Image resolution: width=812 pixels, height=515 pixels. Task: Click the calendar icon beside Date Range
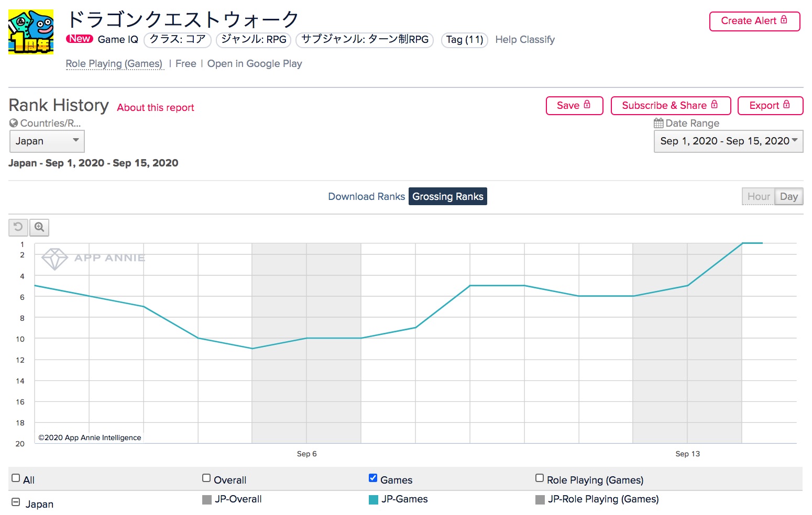point(659,123)
